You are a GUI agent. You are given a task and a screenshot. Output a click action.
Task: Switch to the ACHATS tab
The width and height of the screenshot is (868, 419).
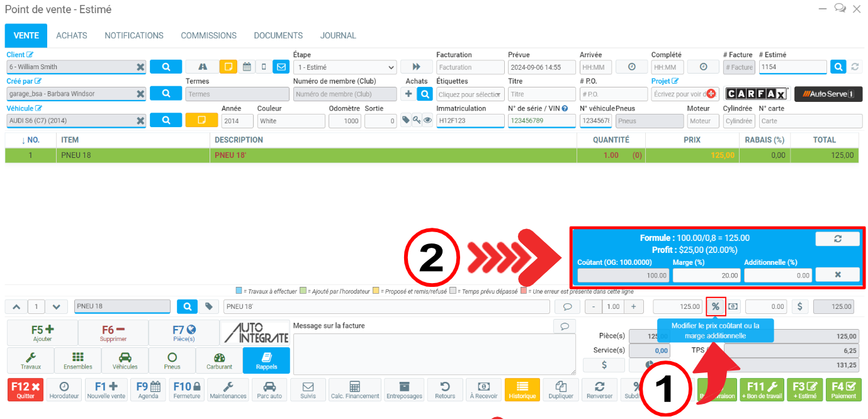(x=72, y=36)
